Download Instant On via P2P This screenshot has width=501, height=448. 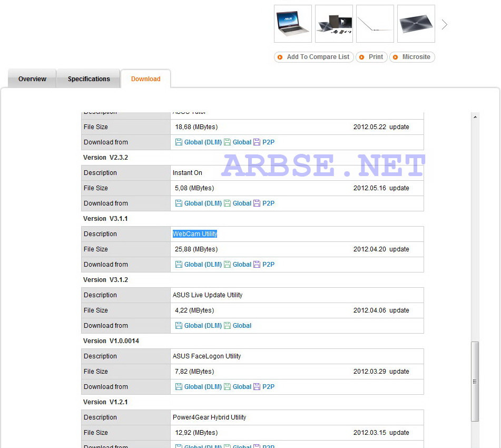pos(268,203)
